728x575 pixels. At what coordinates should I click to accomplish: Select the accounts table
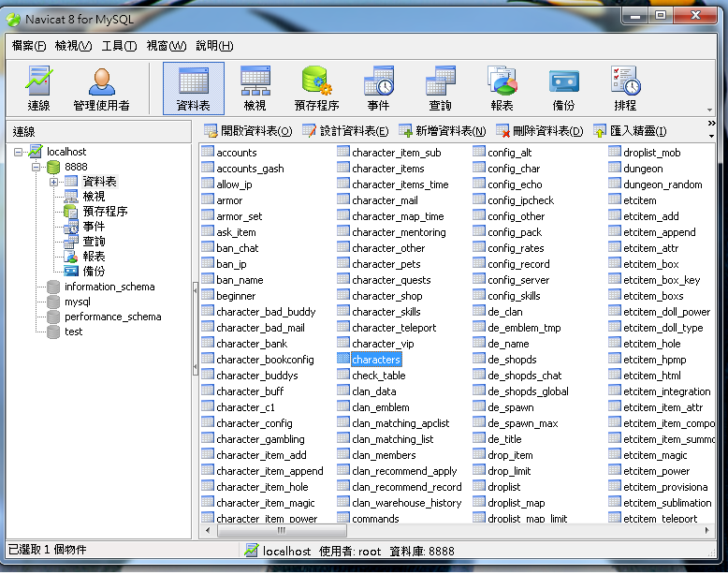(237, 153)
